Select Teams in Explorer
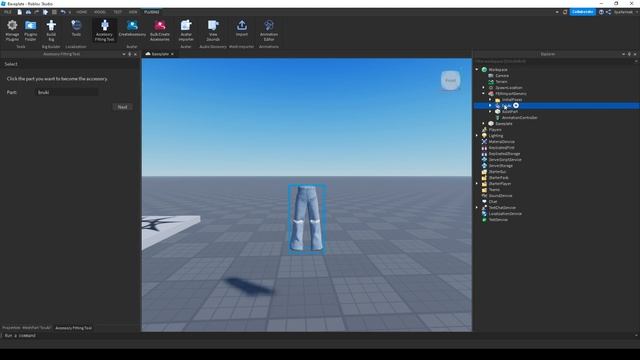 pos(494,190)
